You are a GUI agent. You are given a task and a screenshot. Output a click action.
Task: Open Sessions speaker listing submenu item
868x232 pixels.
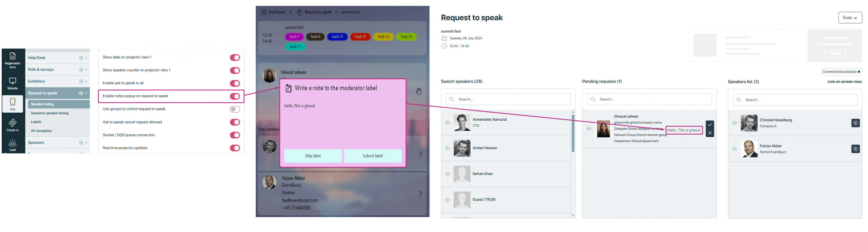coord(50,113)
